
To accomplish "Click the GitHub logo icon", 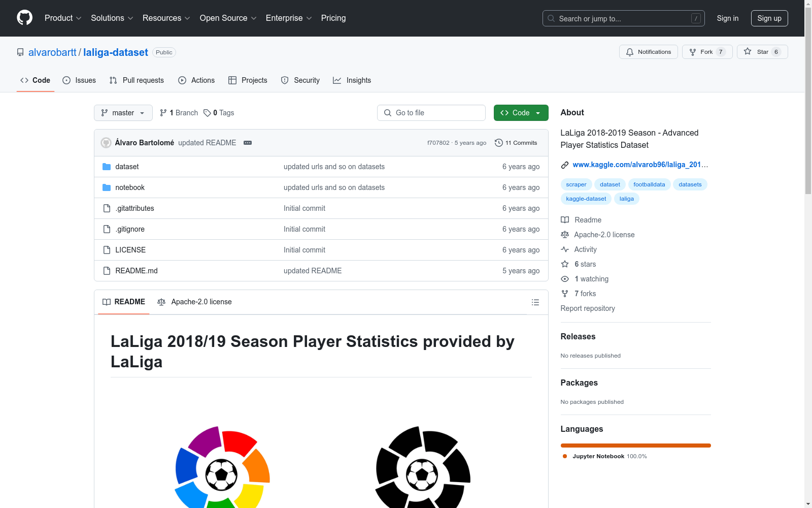I will pos(24,18).
